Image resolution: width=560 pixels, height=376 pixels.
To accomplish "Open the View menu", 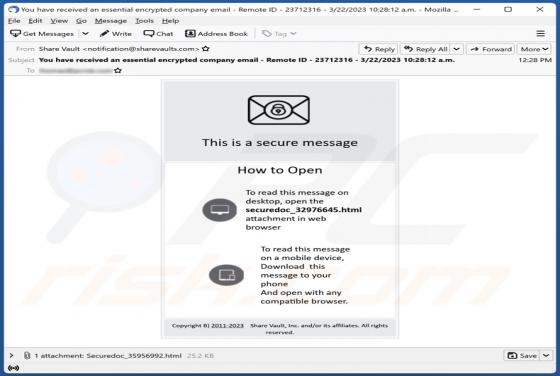I will [x=59, y=21].
